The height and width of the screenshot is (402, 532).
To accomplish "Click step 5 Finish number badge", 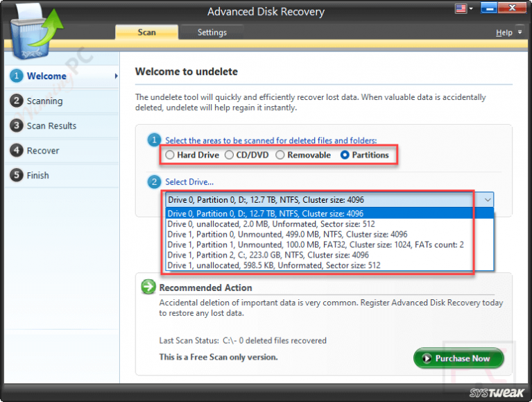I will point(16,175).
